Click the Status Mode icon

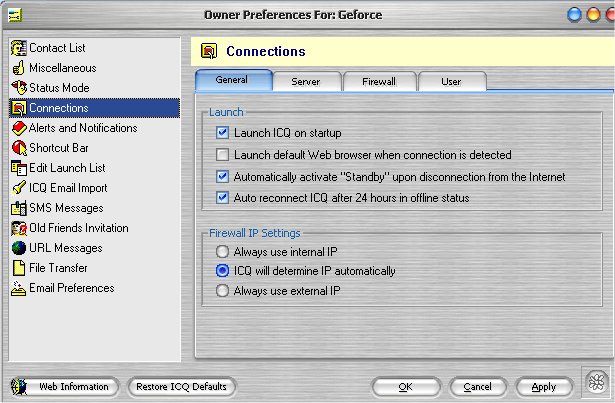[18, 88]
